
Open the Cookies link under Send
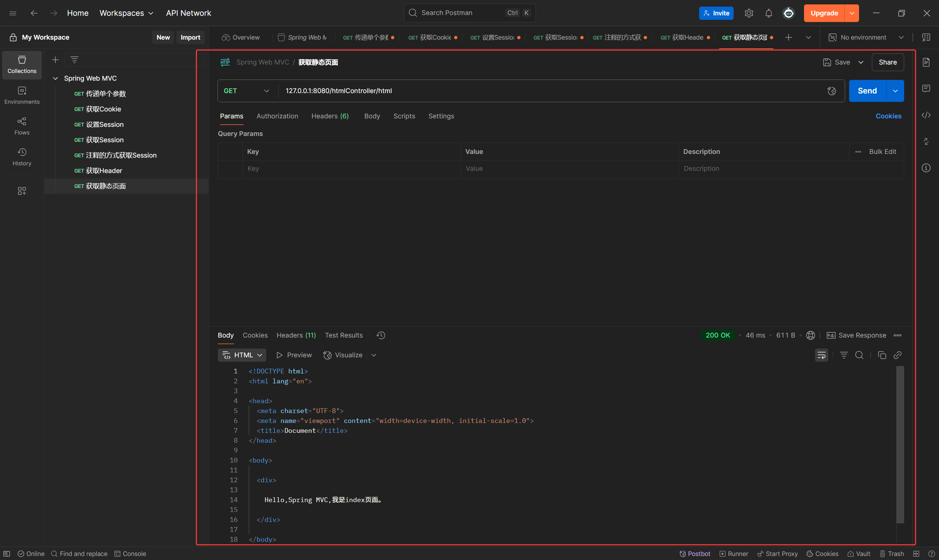pos(888,116)
